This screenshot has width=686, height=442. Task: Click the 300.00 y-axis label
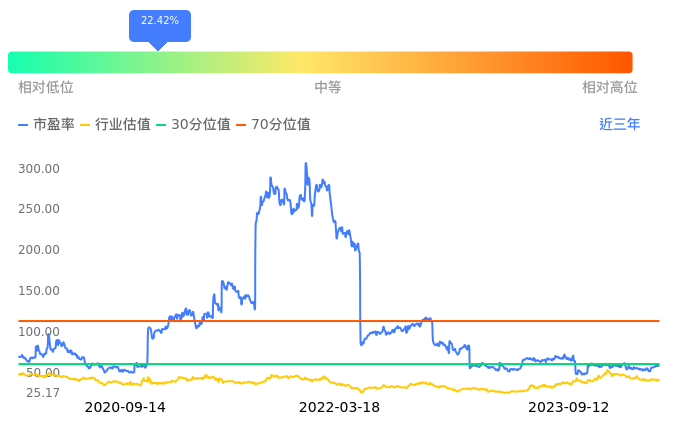[x=39, y=168]
